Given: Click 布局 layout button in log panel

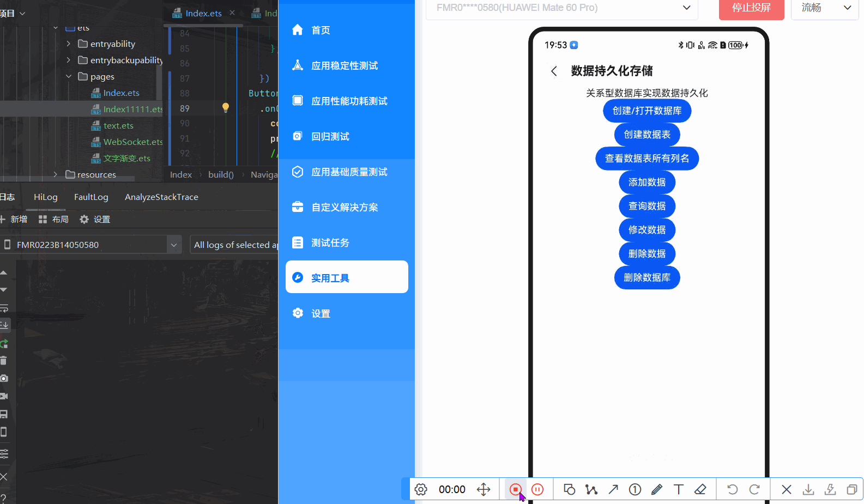Looking at the screenshot, I should [x=53, y=219].
